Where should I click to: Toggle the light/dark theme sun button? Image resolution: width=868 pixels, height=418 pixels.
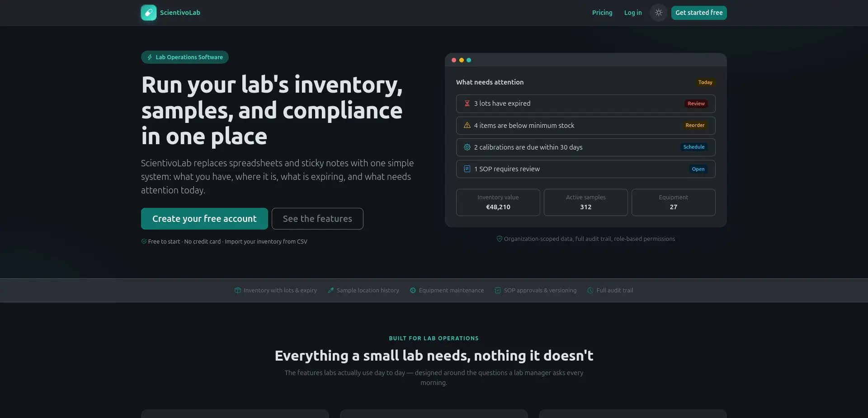pos(659,13)
